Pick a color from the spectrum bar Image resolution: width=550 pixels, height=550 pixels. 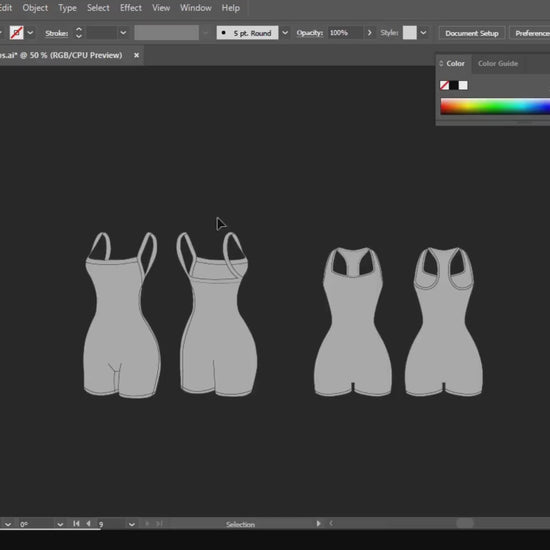coord(495,106)
